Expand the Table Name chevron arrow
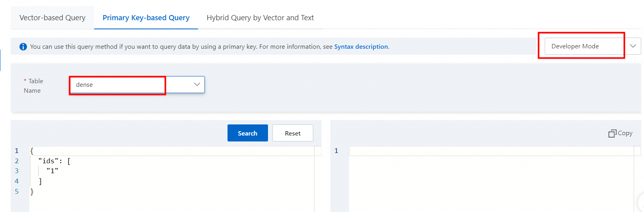The width and height of the screenshot is (644, 212). pos(197,84)
